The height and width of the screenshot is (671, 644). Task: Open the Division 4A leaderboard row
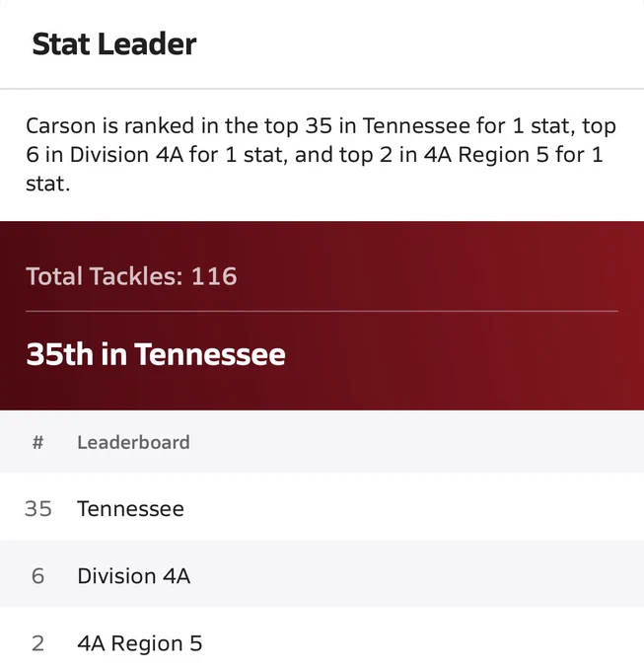click(322, 574)
